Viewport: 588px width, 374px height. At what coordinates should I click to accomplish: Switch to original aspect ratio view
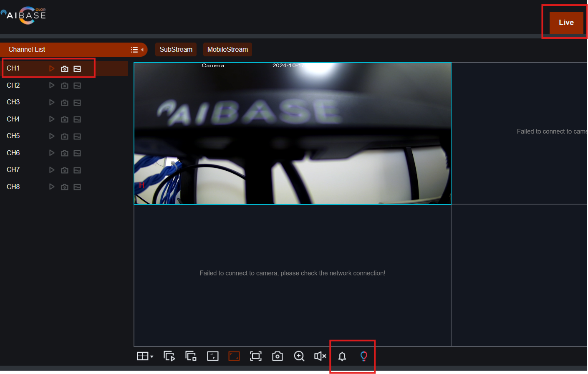(x=213, y=356)
